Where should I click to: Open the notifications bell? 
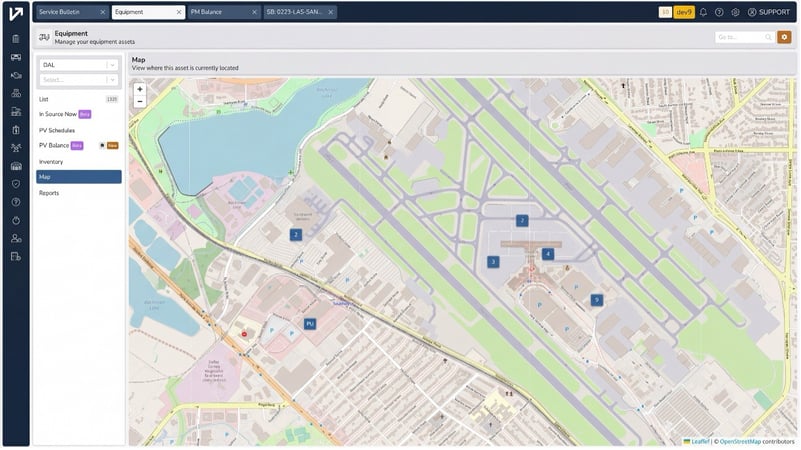pyautogui.click(x=703, y=12)
